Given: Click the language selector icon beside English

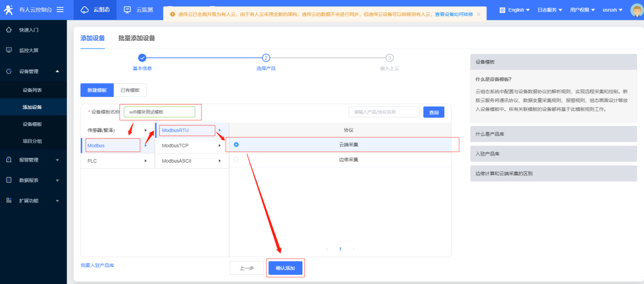Looking at the screenshot, I should (x=502, y=10).
